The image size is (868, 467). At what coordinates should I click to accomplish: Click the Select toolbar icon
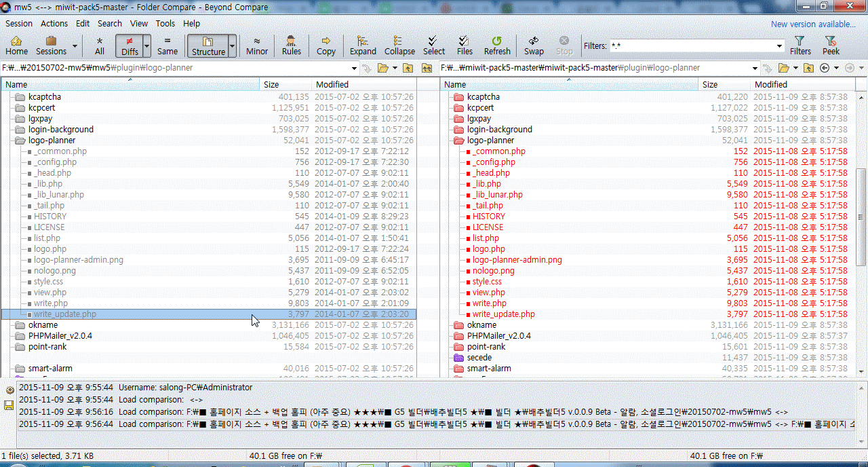pyautogui.click(x=434, y=45)
